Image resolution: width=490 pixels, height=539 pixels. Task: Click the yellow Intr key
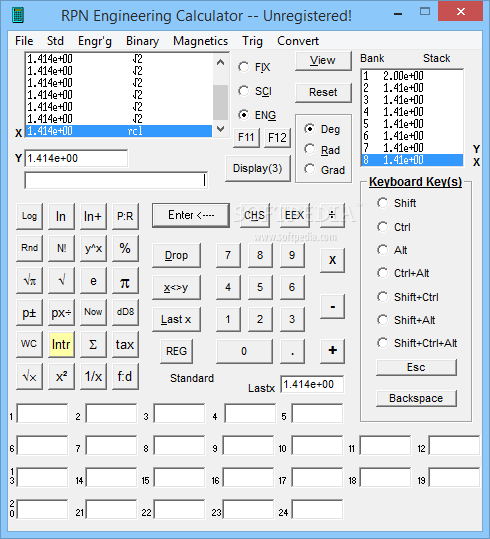click(61, 344)
